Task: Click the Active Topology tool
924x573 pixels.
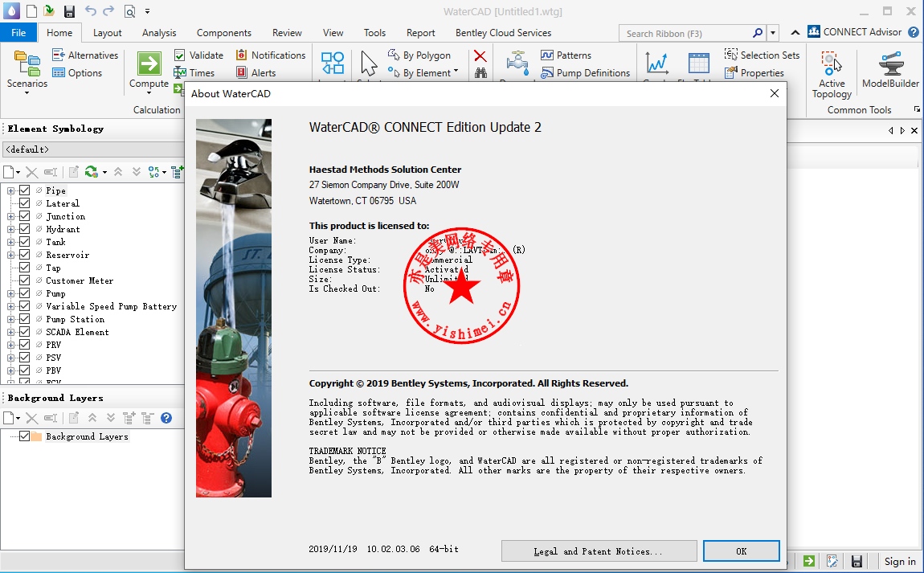Action: pyautogui.click(x=832, y=74)
